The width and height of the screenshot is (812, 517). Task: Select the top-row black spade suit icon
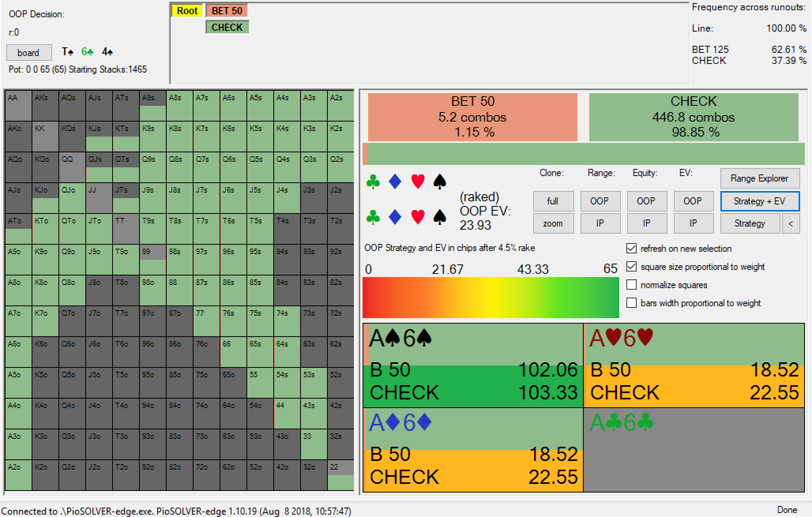[440, 182]
